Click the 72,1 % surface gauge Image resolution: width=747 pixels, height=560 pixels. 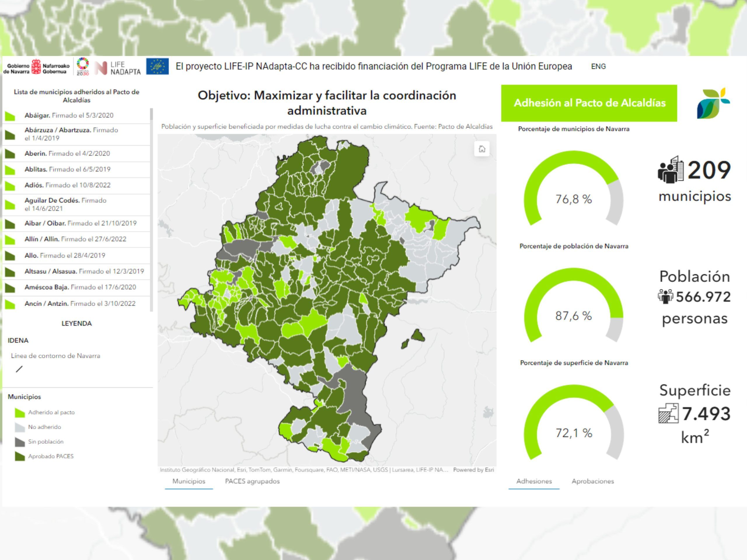click(x=573, y=422)
